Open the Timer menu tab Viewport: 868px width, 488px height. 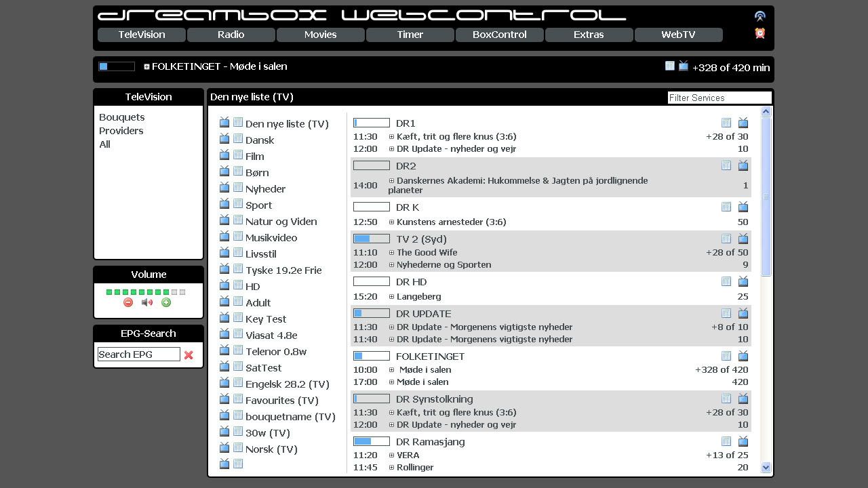(410, 35)
